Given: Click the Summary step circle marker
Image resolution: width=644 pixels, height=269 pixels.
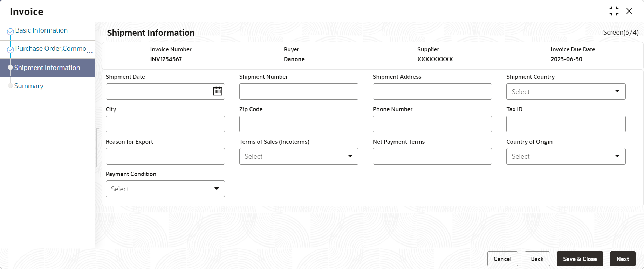Looking at the screenshot, I should coord(11,86).
